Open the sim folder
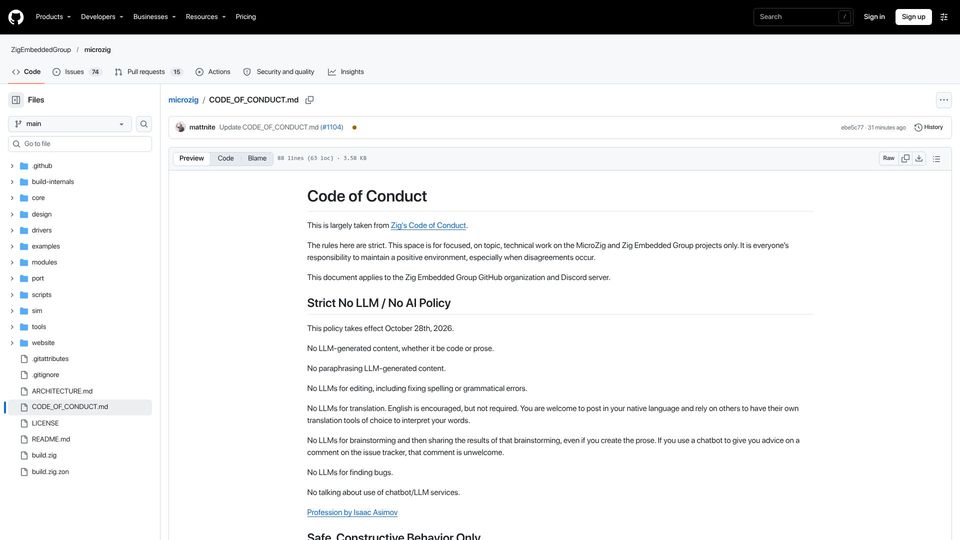 pos(37,311)
